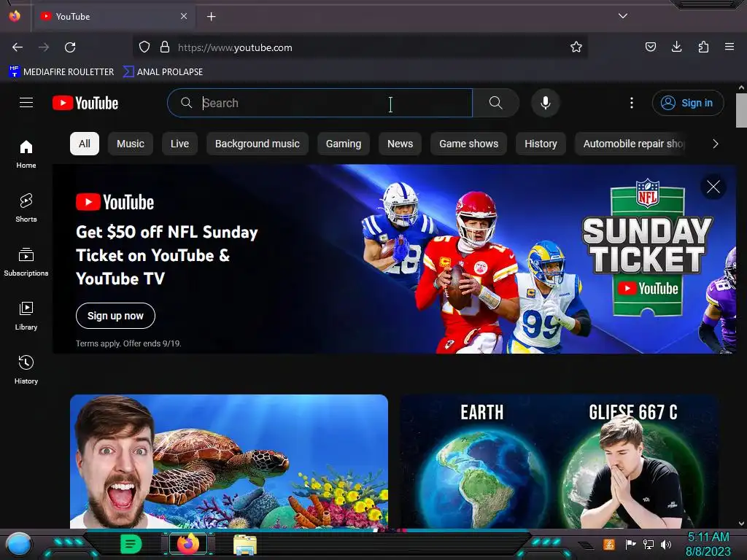Image resolution: width=747 pixels, height=560 pixels.
Task: Select the Background music chip
Action: point(258,144)
